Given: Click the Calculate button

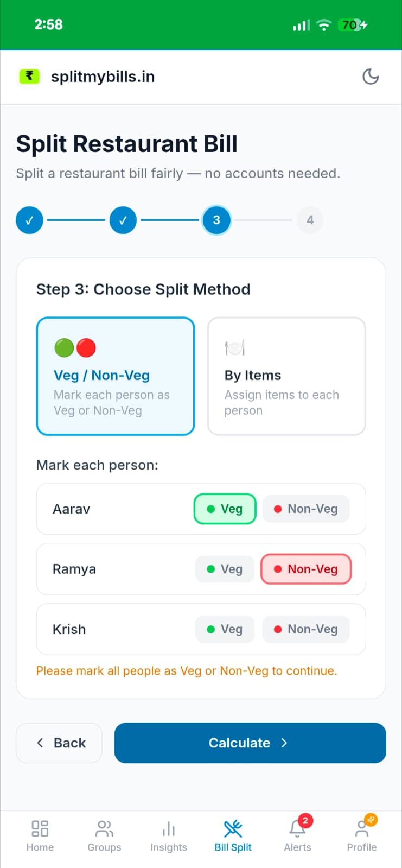Looking at the screenshot, I should (x=250, y=743).
